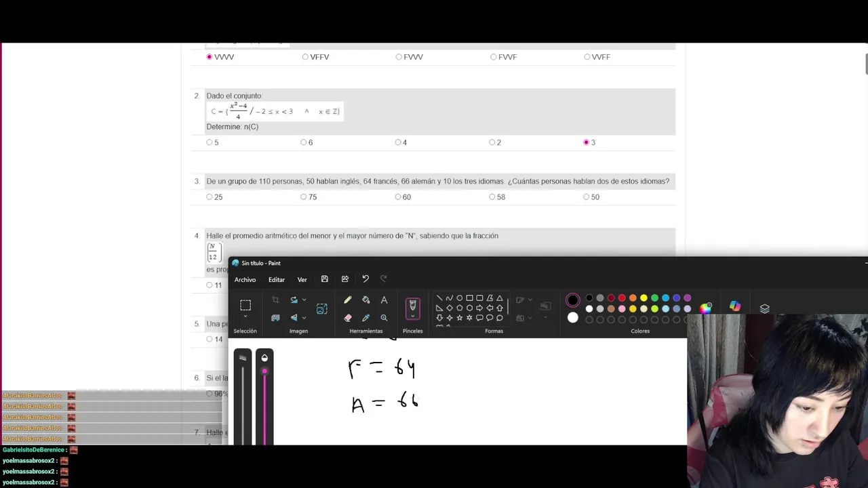The height and width of the screenshot is (488, 868).
Task: Expand the flip options dropdown arrow
Action: [x=304, y=317]
